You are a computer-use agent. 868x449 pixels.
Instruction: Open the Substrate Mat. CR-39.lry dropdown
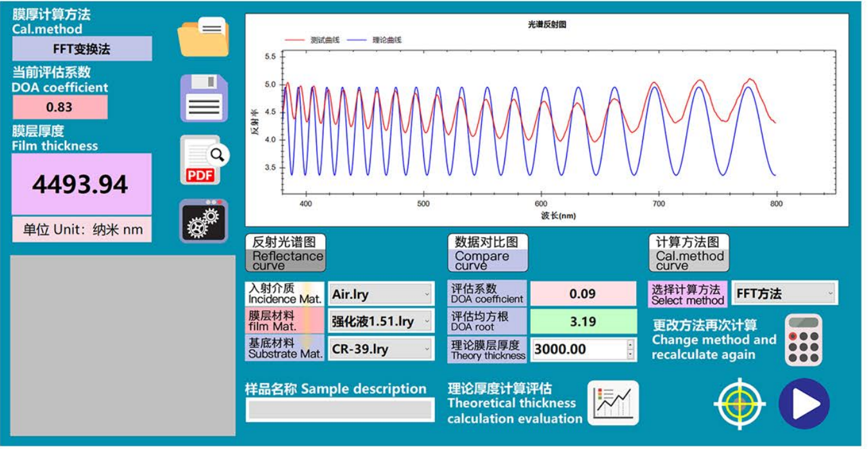tap(381, 349)
